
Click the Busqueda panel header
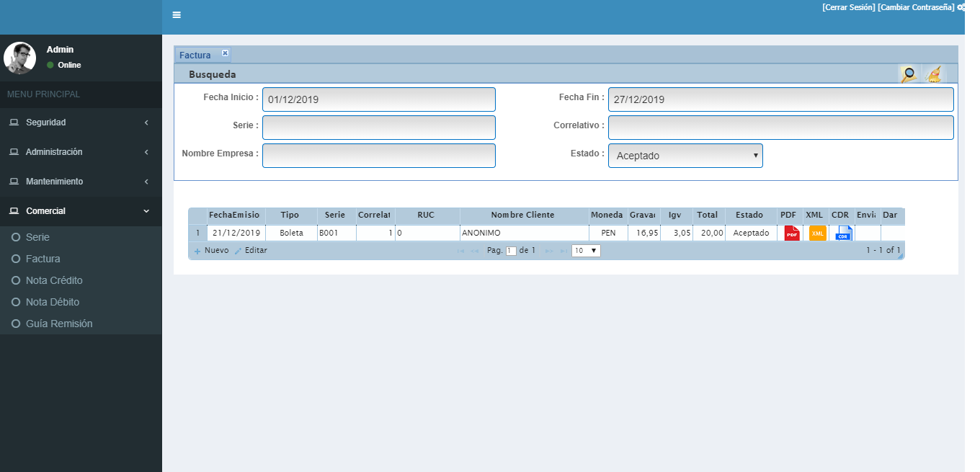click(566, 74)
